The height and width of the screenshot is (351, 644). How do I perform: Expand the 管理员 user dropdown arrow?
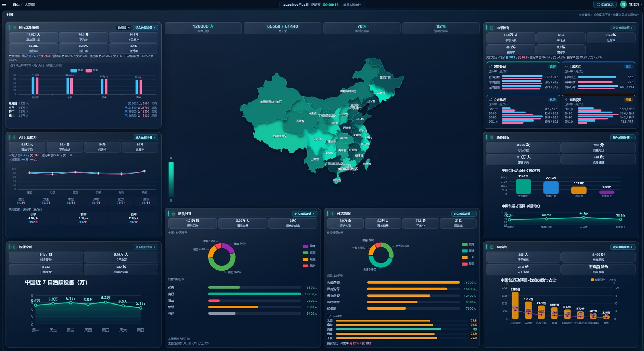coord(641,4)
